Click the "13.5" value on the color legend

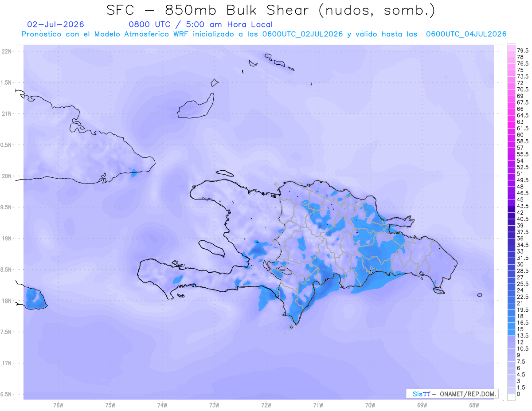point(523,336)
